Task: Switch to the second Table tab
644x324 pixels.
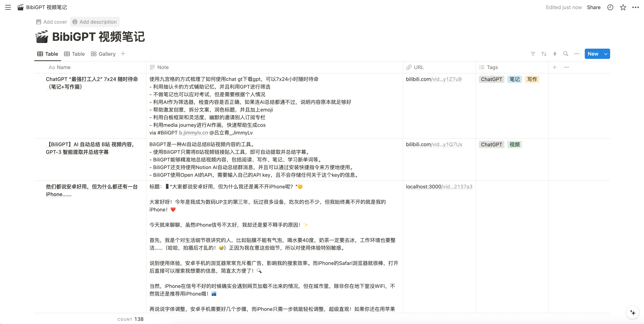Action: coord(75,54)
